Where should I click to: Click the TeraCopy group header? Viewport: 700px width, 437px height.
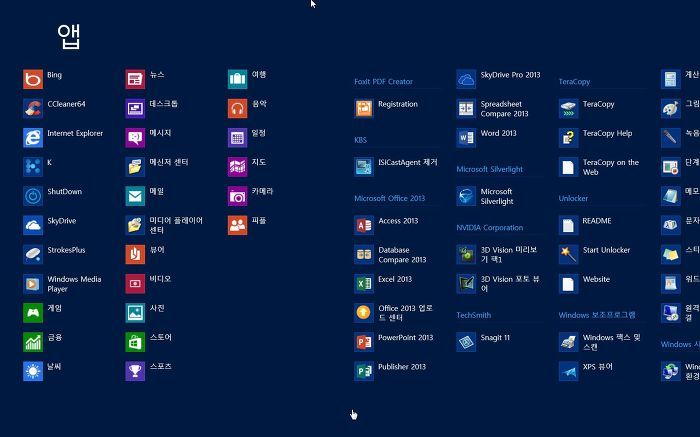point(574,82)
